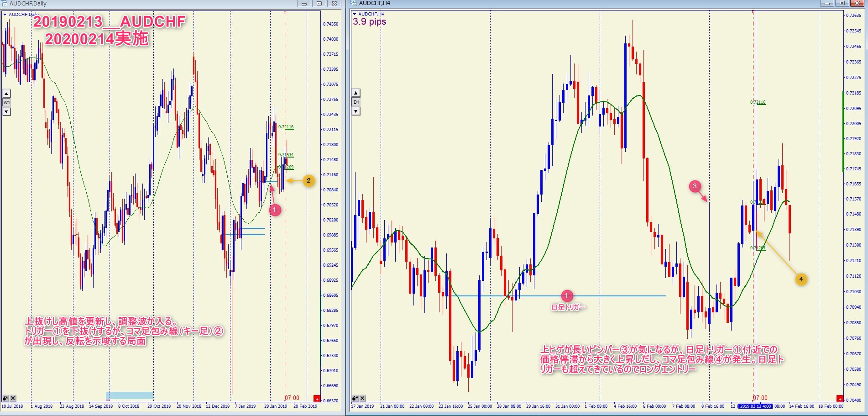Click the bomb icon at the bottom-left of the Daily chart
The image size is (868, 416).
pyautogui.click(x=5, y=398)
